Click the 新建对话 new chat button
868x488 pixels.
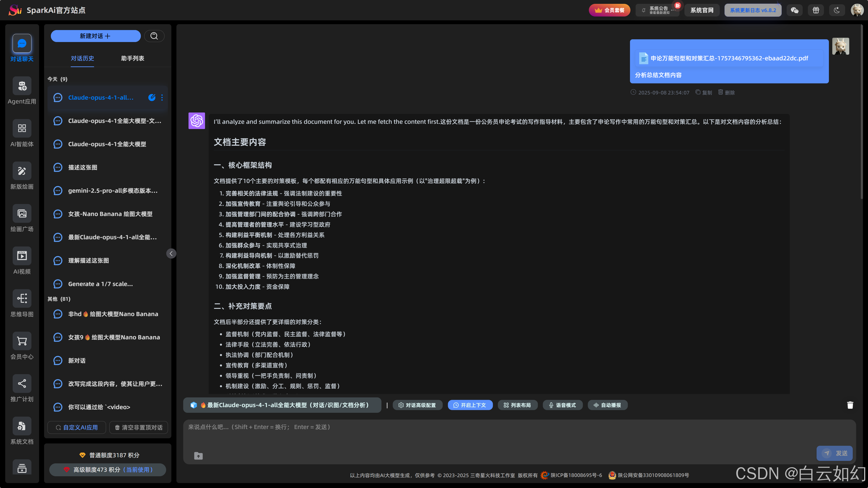95,36
